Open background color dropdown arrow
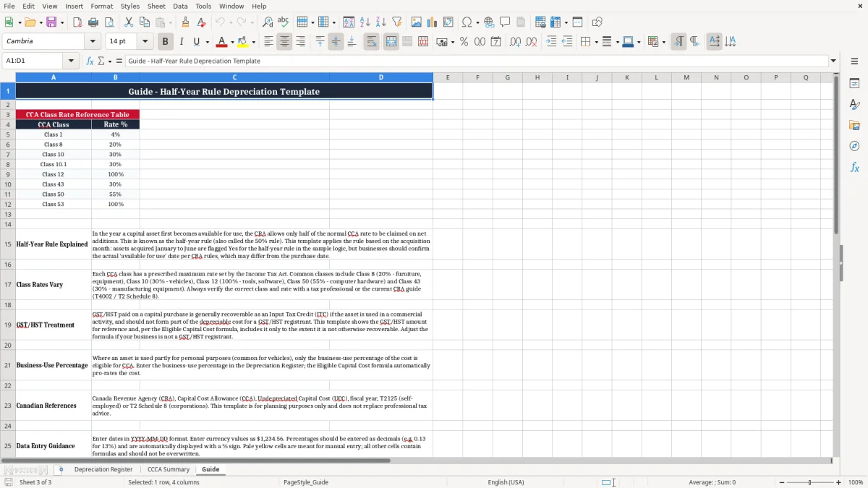The image size is (868, 488). coord(253,42)
